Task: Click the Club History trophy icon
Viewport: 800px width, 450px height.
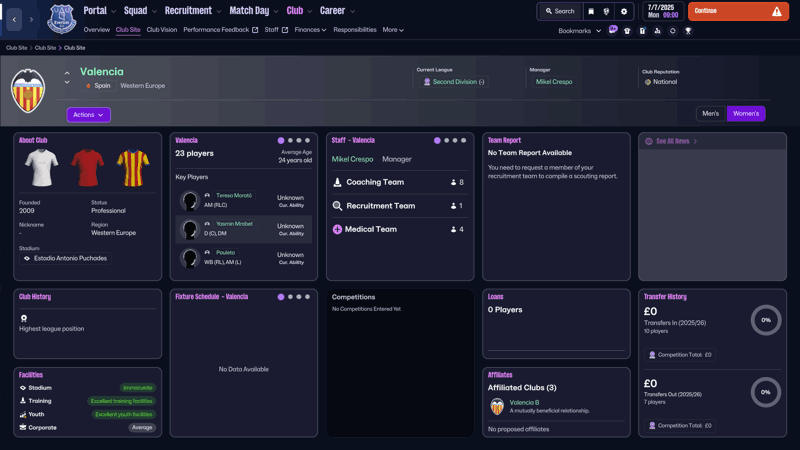Action: [23, 318]
